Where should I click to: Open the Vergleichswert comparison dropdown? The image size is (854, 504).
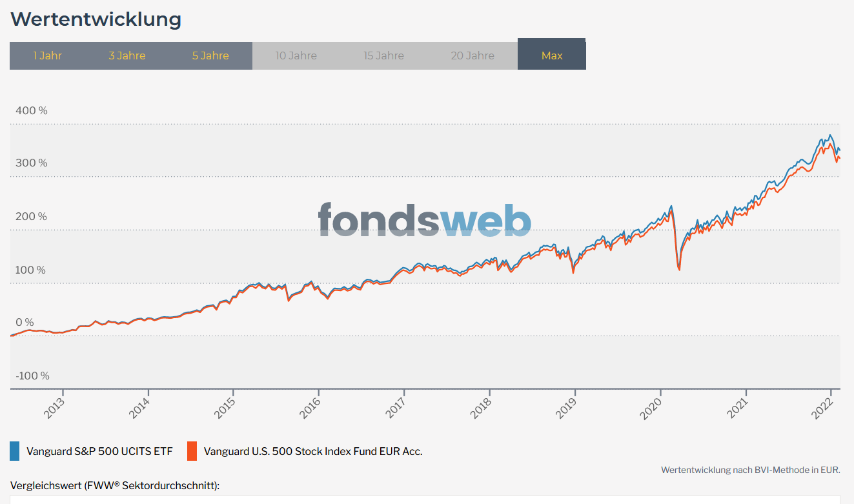click(426, 500)
